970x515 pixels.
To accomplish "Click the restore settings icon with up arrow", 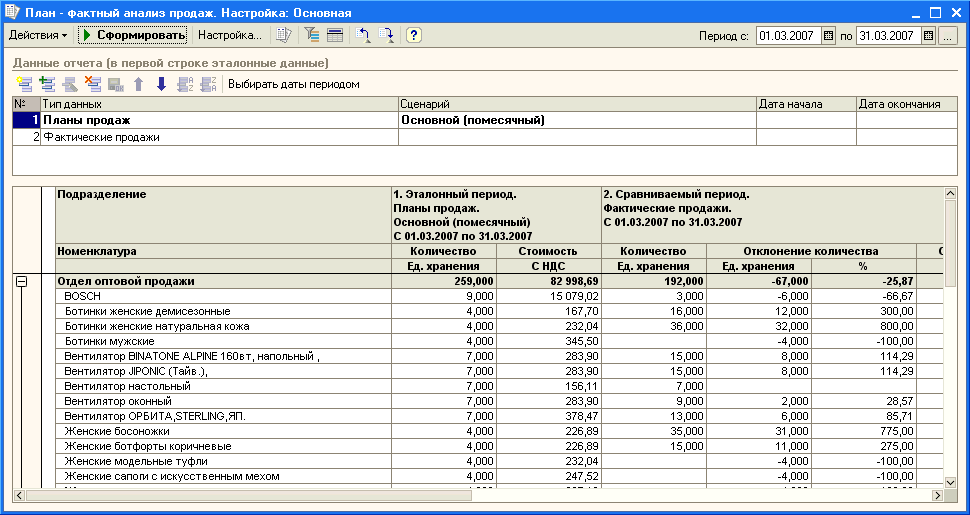I will (x=363, y=35).
